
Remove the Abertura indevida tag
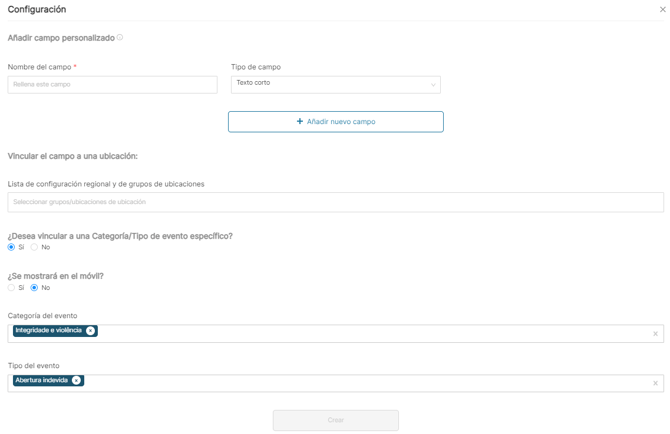(76, 381)
